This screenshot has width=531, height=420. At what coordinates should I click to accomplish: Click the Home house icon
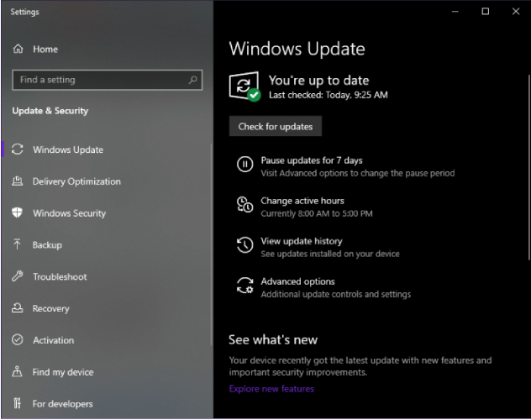tap(18, 49)
